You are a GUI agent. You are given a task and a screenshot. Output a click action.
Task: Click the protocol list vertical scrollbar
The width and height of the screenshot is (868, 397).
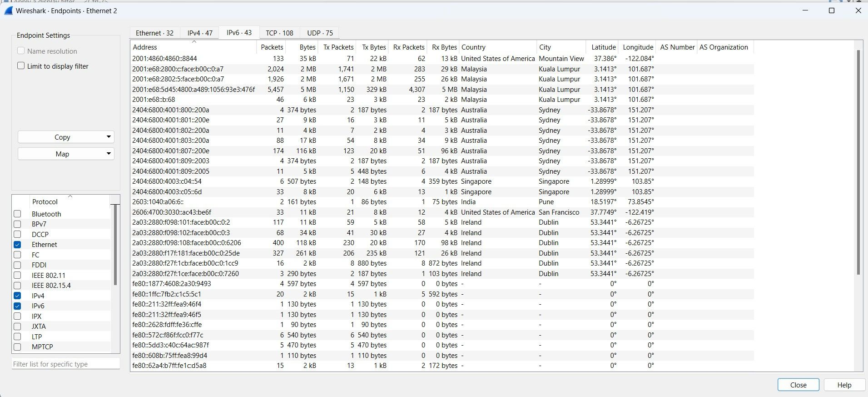point(115,246)
